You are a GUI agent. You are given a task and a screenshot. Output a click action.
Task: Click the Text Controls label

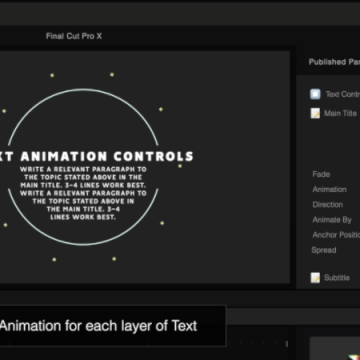click(x=343, y=94)
